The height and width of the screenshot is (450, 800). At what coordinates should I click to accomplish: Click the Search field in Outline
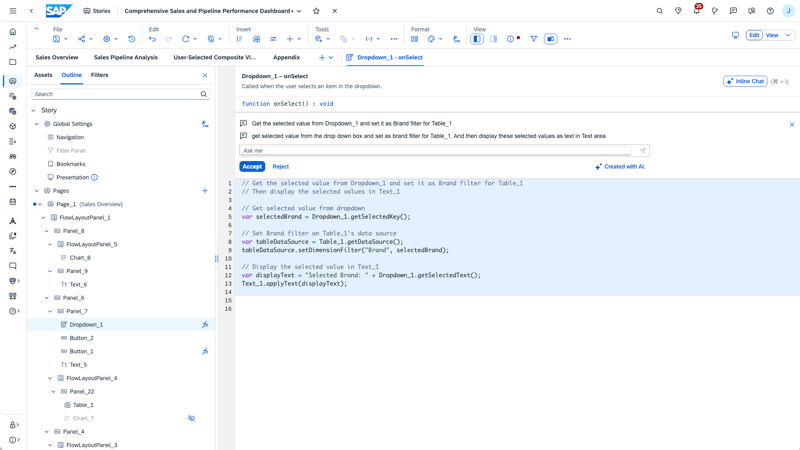(121, 94)
